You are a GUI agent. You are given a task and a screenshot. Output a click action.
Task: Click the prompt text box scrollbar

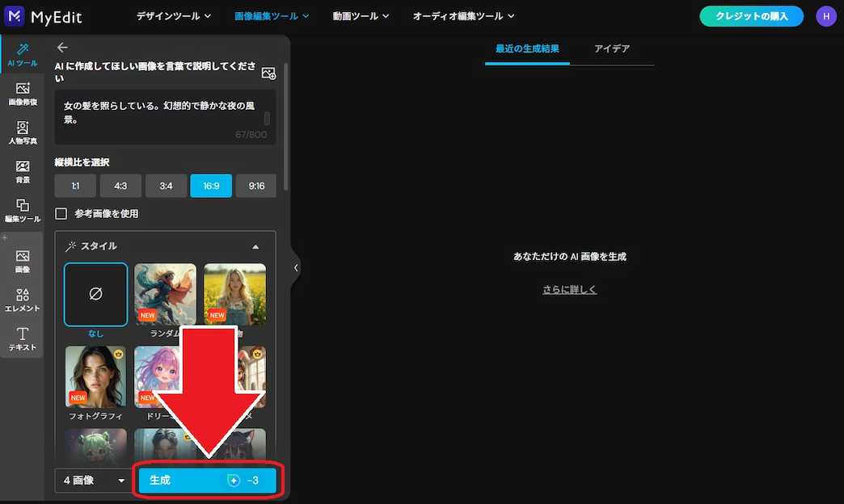click(267, 118)
